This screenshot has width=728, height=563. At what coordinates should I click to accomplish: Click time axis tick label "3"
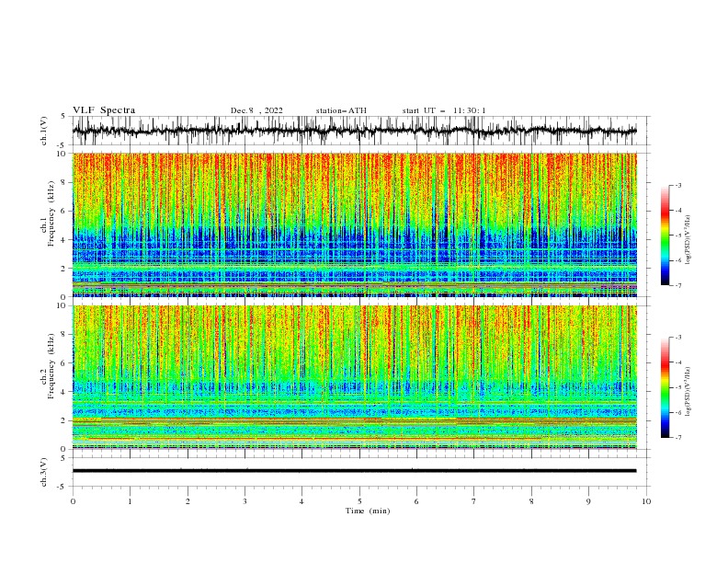coord(245,501)
